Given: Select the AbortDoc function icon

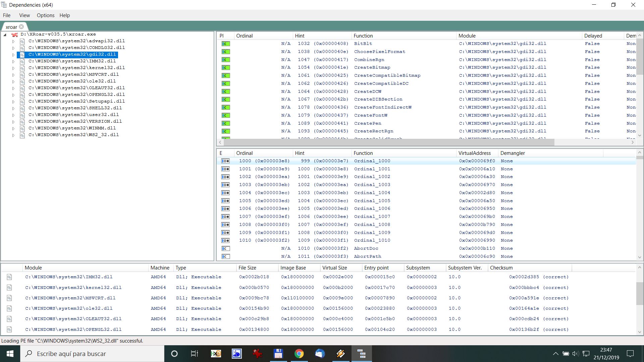Looking at the screenshot, I should tap(226, 248).
